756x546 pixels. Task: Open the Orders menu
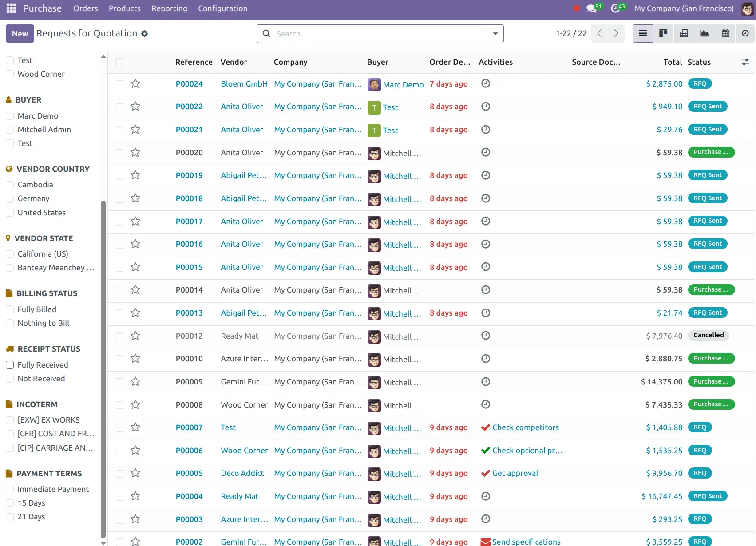click(x=85, y=8)
